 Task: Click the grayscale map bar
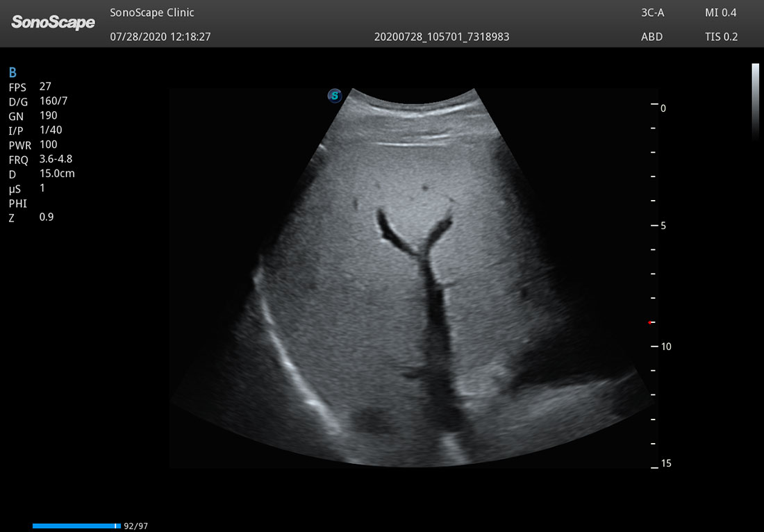pyautogui.click(x=755, y=101)
